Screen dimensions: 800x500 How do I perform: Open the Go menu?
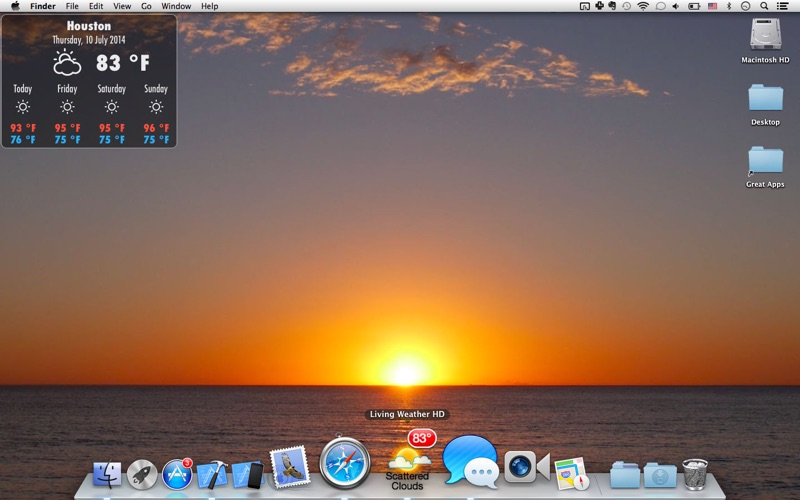click(146, 6)
